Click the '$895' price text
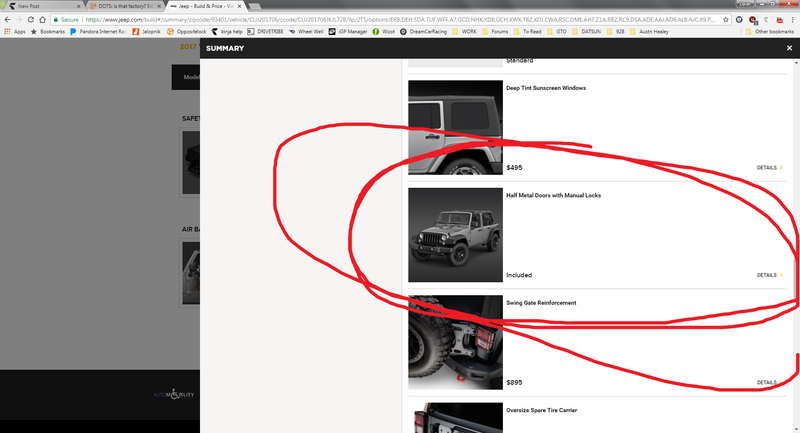 click(514, 383)
